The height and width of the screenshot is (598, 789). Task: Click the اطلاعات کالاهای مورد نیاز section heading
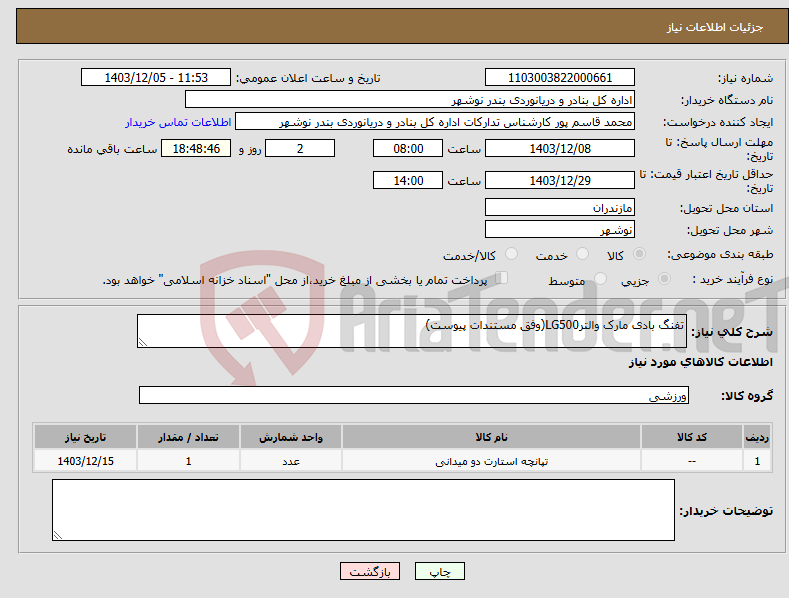pyautogui.click(x=700, y=362)
